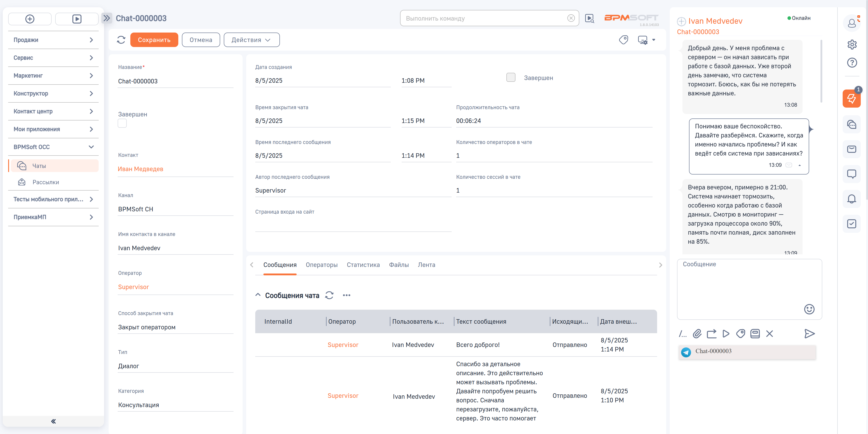The image size is (868, 434).
Task: Open the process run play icon in sidebar
Action: 77,19
